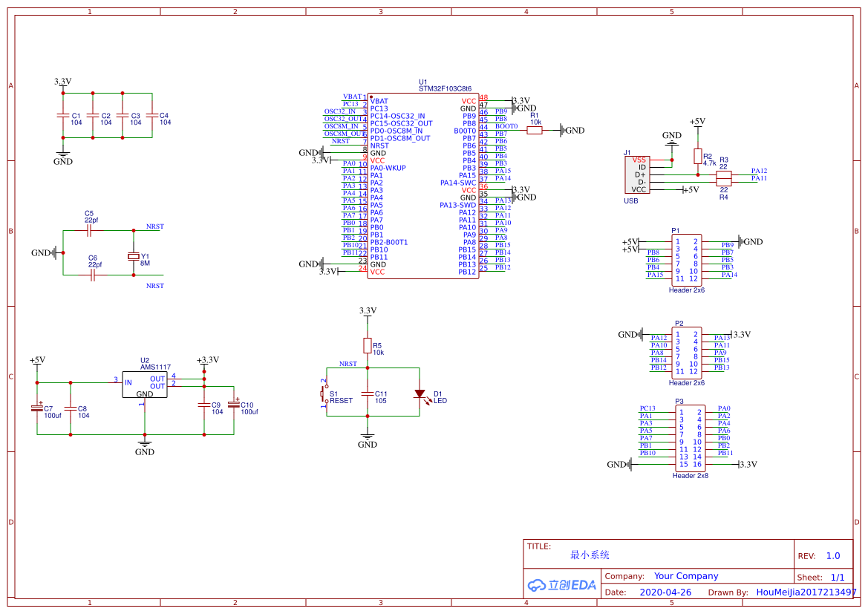Click the VBAT net label
Viewport: 868px width, 614px height.
pyautogui.click(x=352, y=97)
